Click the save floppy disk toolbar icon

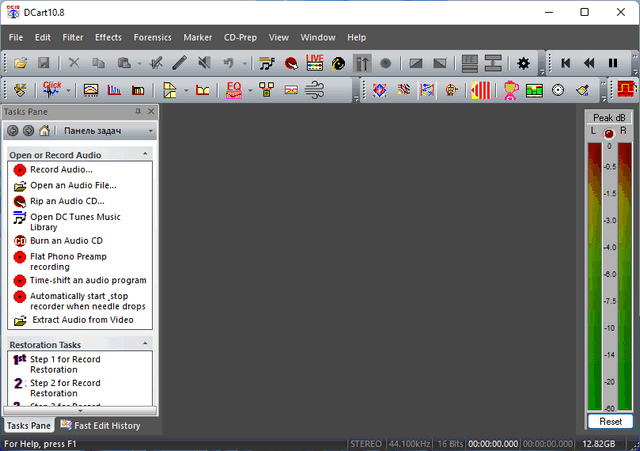click(44, 63)
